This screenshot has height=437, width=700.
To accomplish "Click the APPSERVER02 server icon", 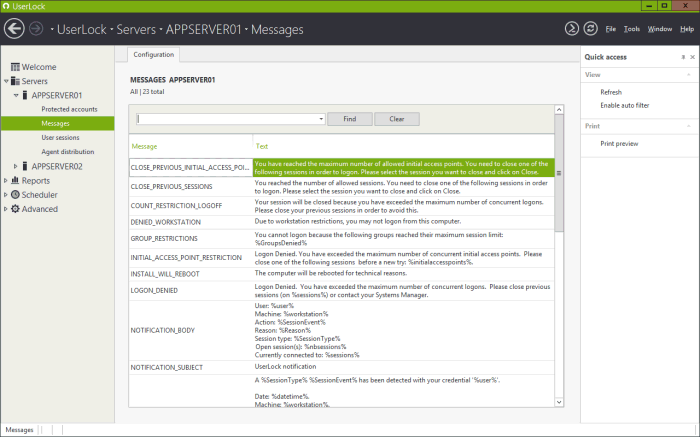I will pyautogui.click(x=25, y=166).
